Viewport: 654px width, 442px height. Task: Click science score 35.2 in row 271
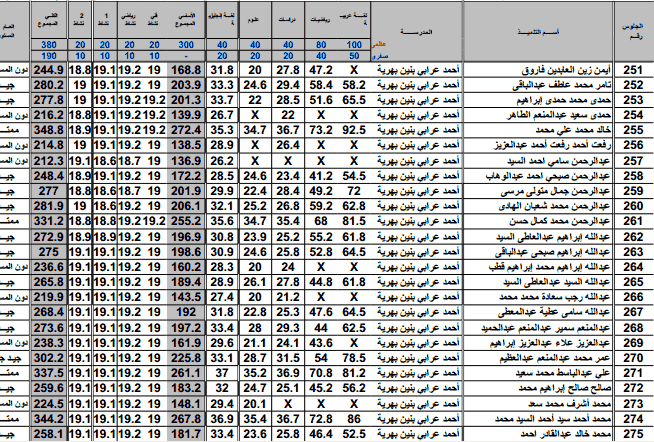coord(255,373)
